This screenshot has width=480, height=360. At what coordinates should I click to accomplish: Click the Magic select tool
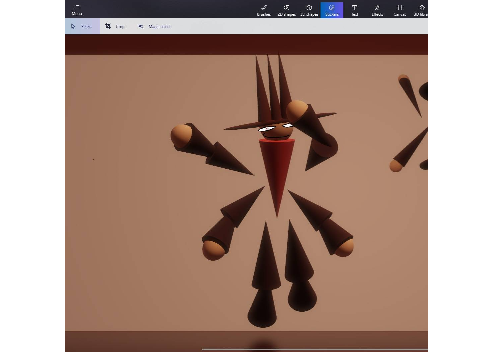tap(155, 26)
